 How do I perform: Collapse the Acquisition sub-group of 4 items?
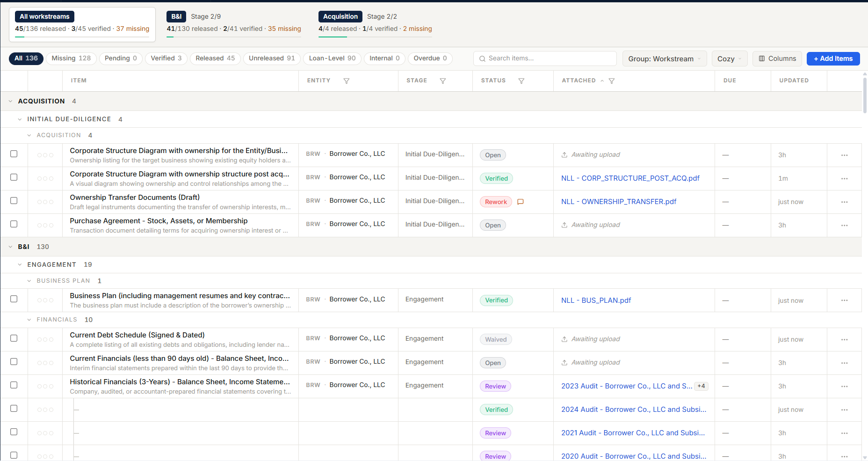pyautogui.click(x=29, y=135)
